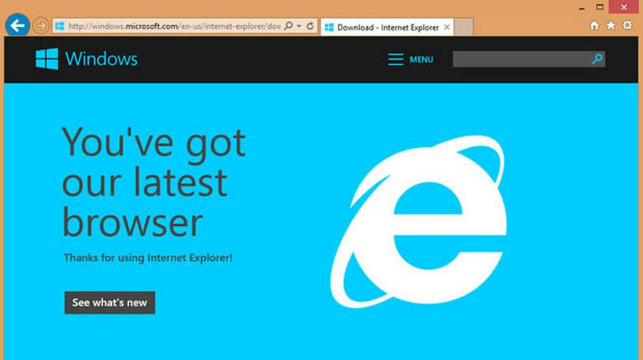
Task: Click the Forward navigation arrow button
Action: click(41, 26)
